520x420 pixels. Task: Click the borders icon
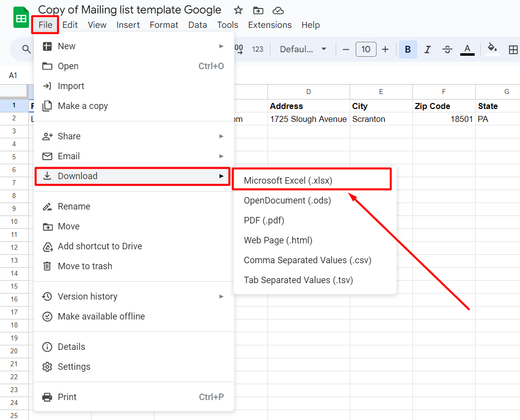(513, 50)
